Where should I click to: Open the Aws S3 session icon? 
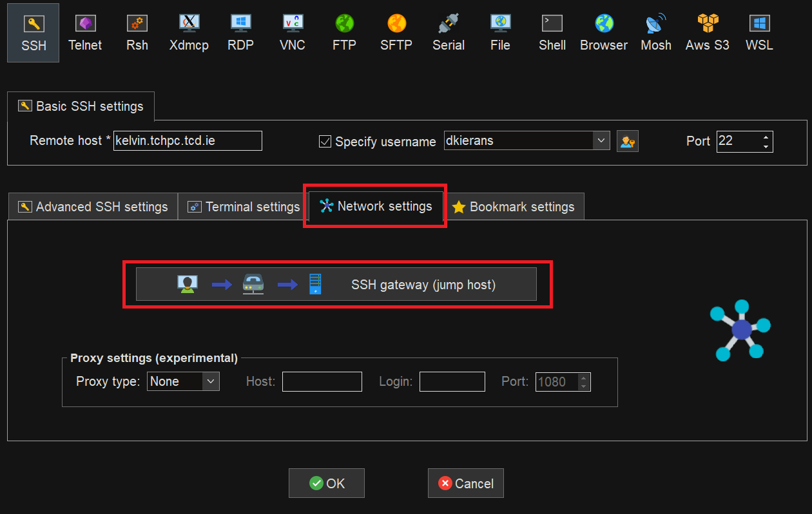pyautogui.click(x=707, y=32)
